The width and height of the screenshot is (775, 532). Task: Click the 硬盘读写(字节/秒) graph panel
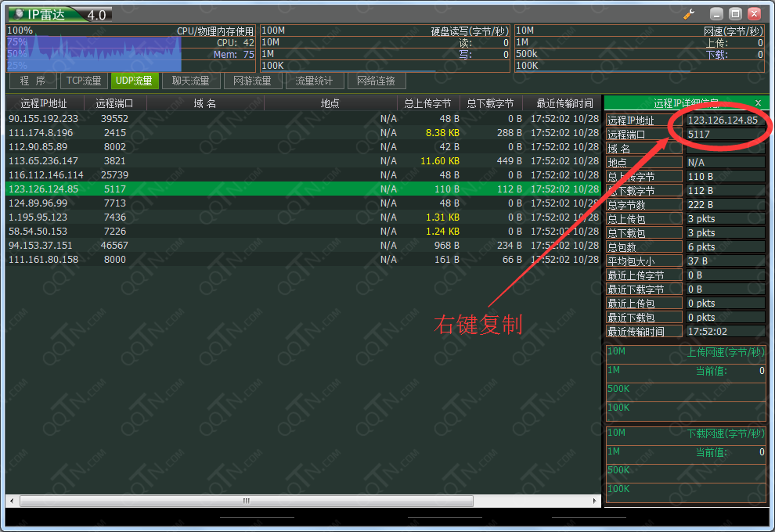point(385,49)
